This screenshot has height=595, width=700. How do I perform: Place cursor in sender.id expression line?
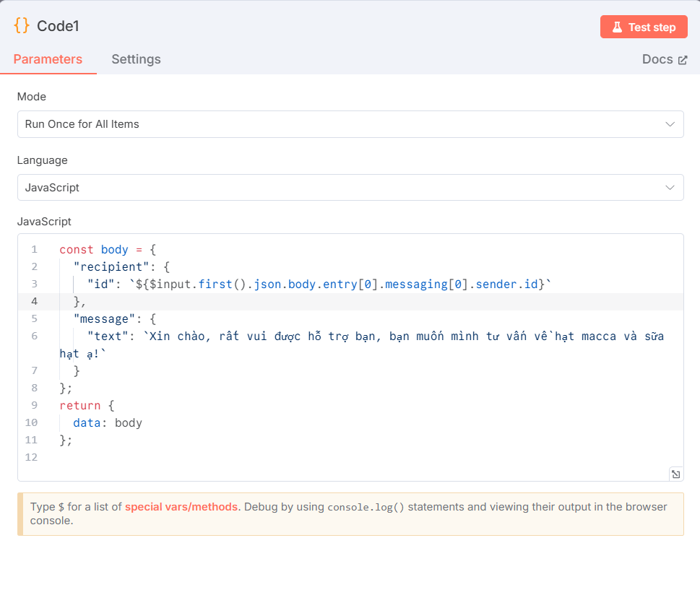pyautogui.click(x=319, y=285)
